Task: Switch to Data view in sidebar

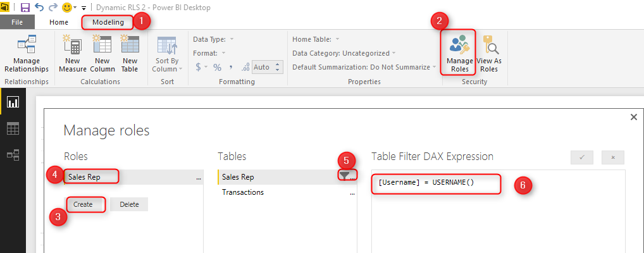Action: [x=13, y=128]
